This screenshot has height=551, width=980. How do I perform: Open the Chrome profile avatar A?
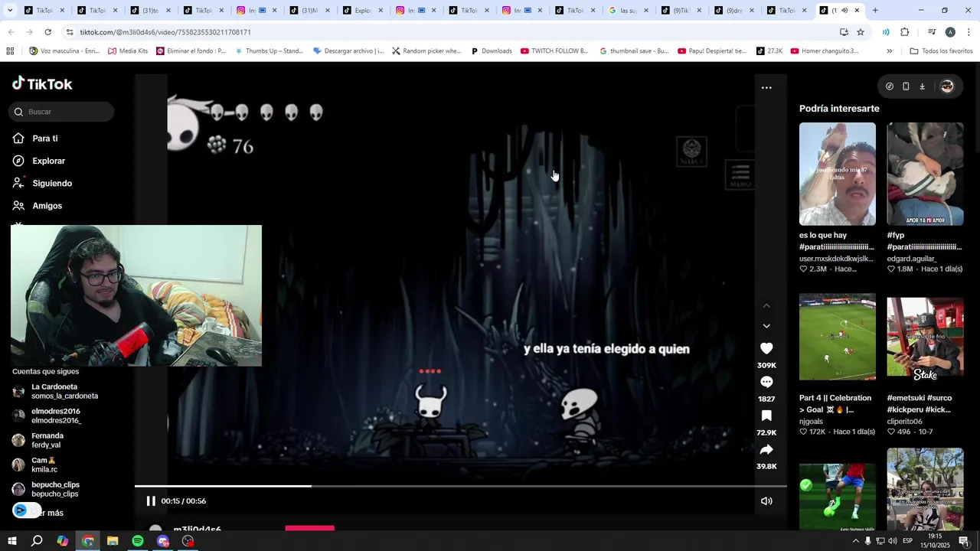tap(950, 32)
